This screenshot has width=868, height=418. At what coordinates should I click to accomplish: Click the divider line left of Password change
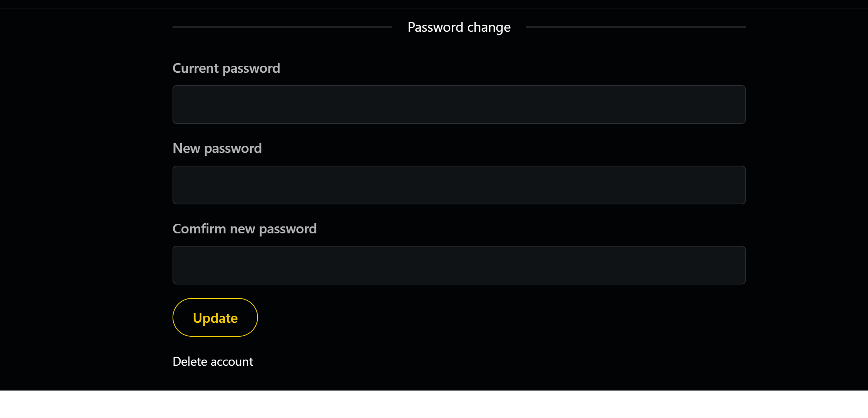tap(282, 27)
